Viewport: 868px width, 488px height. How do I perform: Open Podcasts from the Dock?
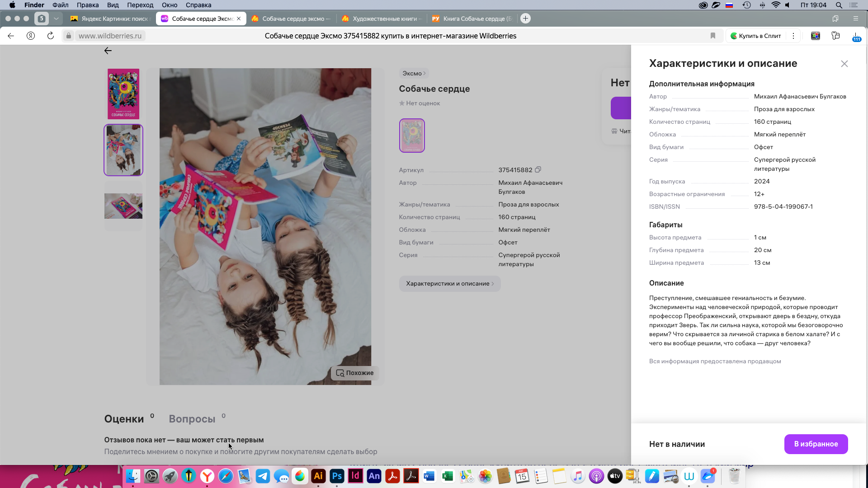point(596,476)
